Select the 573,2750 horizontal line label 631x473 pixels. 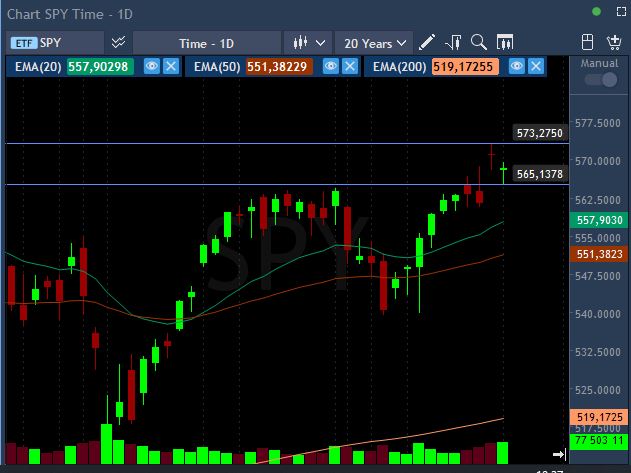(x=540, y=133)
